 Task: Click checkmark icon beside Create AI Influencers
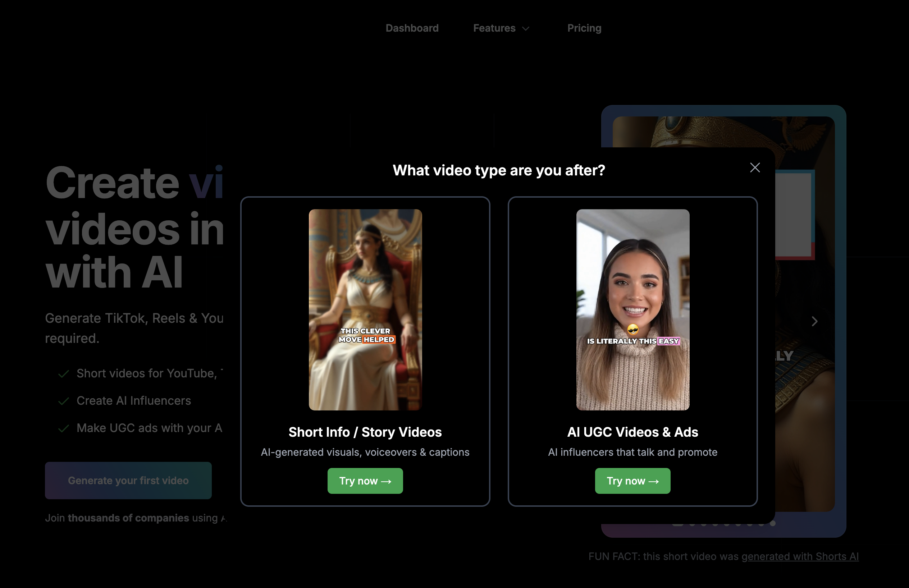click(x=63, y=401)
